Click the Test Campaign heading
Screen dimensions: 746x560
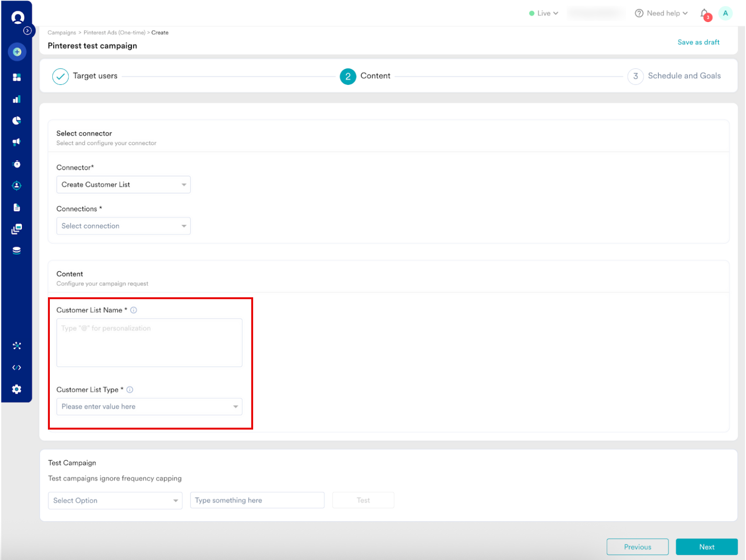pyautogui.click(x=72, y=463)
